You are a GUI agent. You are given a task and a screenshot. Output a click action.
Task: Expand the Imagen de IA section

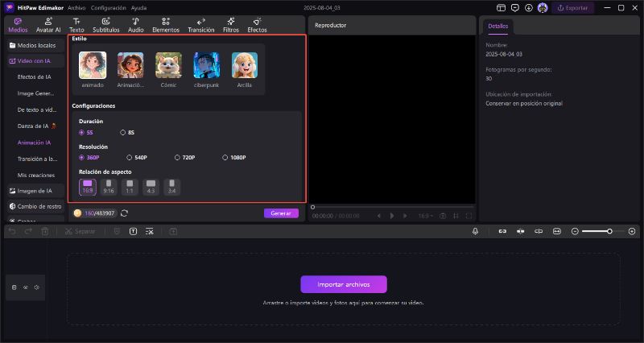click(36, 191)
